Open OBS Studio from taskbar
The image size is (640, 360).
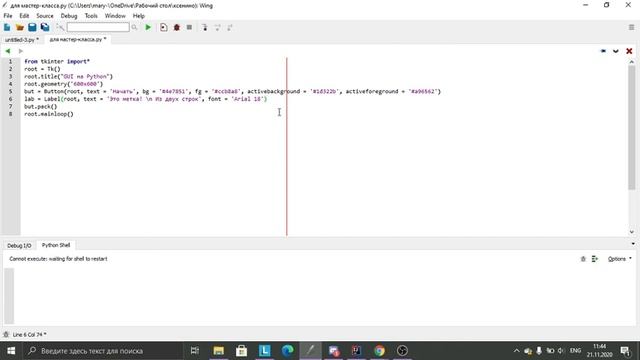(x=402, y=351)
